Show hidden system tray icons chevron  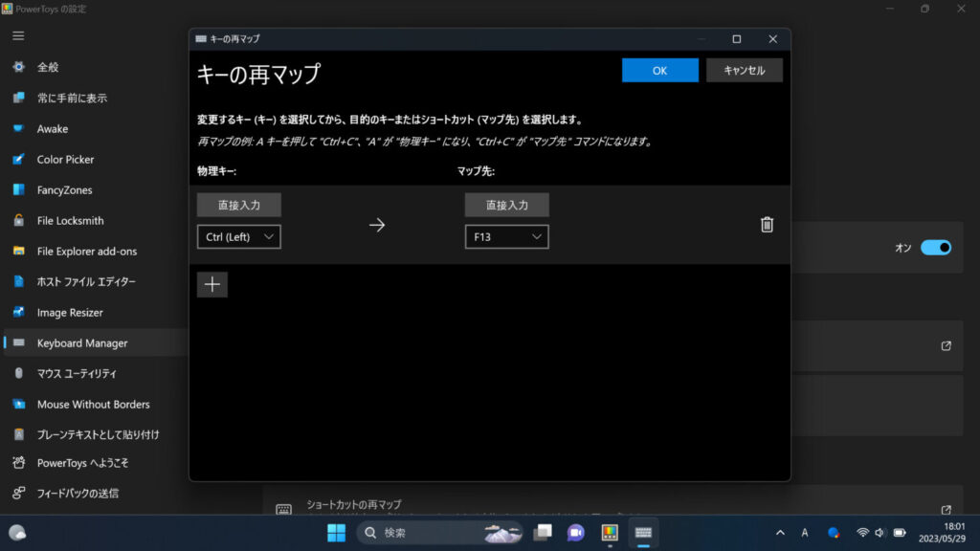point(780,533)
